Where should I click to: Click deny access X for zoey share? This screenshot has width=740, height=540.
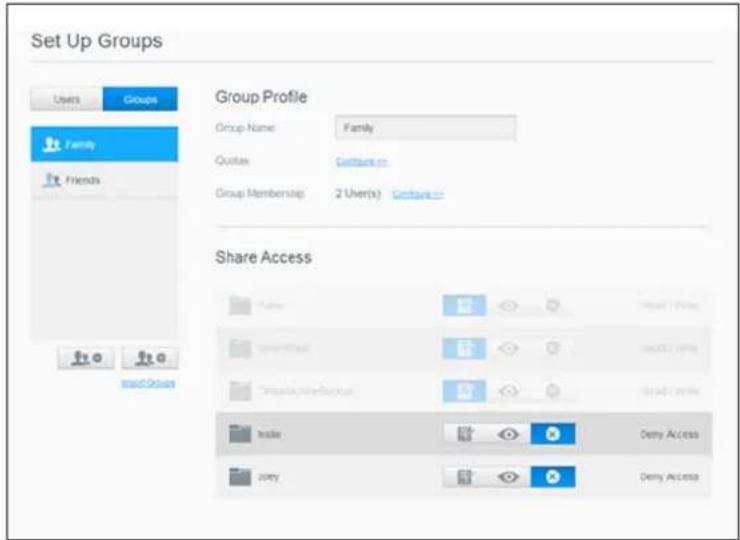tap(553, 477)
